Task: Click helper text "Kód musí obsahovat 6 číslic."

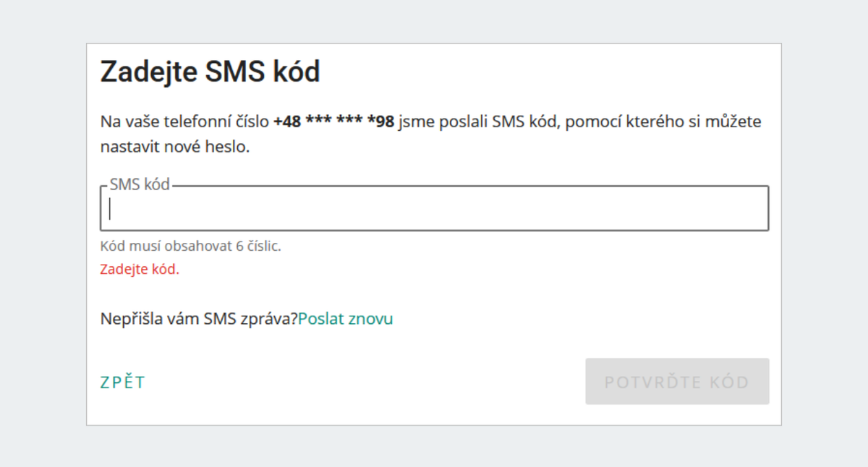Action: (190, 246)
